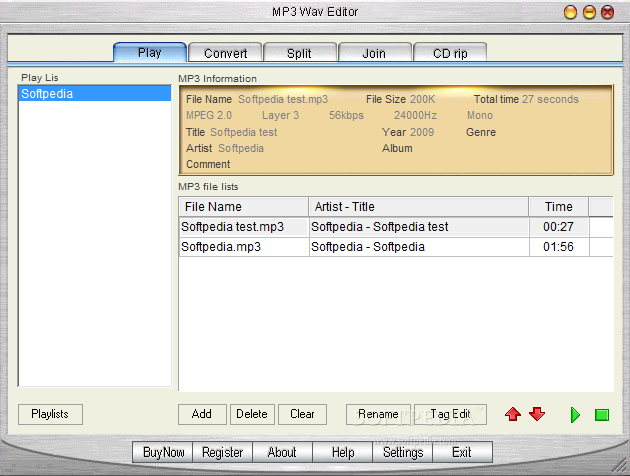Open the Convert tab
This screenshot has width=630, height=476.
point(225,53)
